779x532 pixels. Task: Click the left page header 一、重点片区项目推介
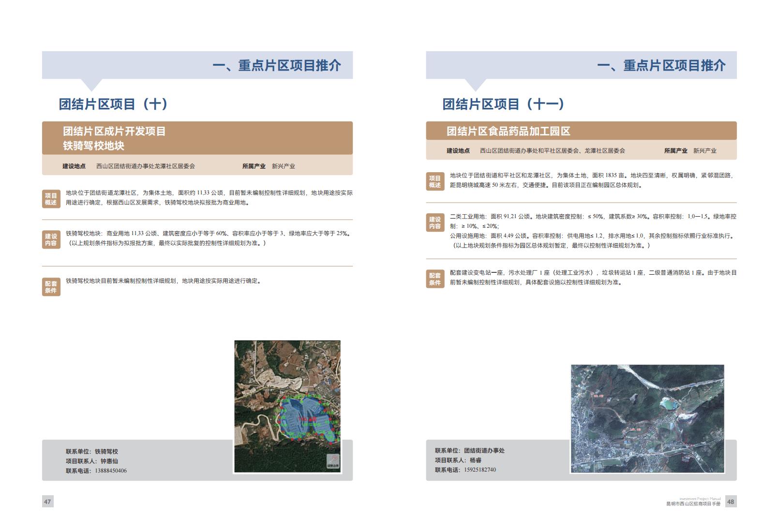coord(277,65)
